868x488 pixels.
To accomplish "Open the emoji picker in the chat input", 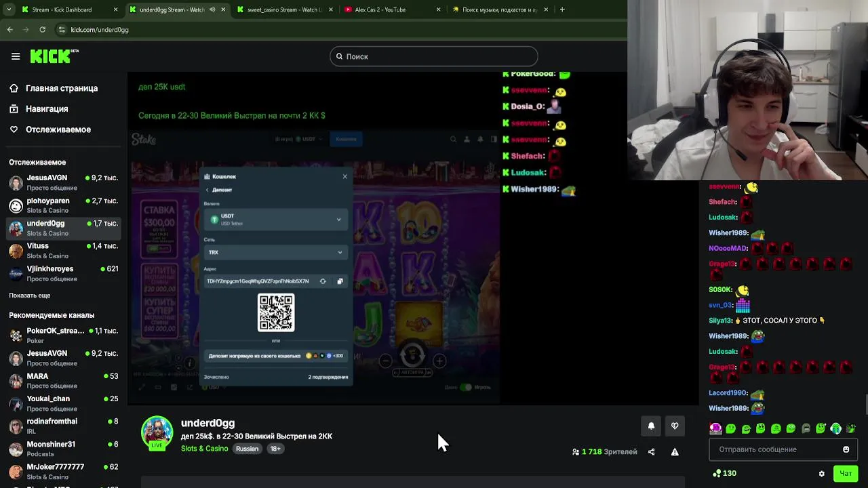I will (x=846, y=449).
